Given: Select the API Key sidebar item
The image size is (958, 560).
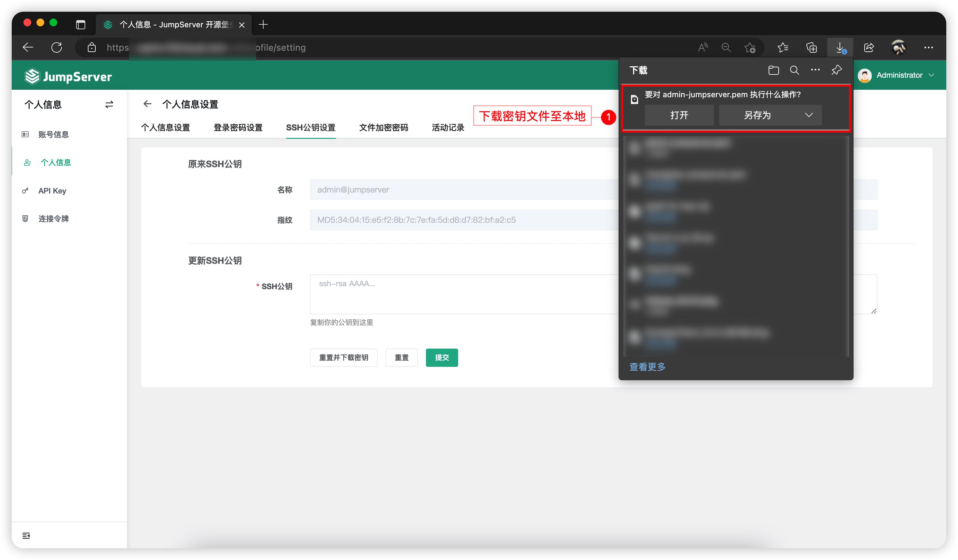Looking at the screenshot, I should pyautogui.click(x=52, y=191).
